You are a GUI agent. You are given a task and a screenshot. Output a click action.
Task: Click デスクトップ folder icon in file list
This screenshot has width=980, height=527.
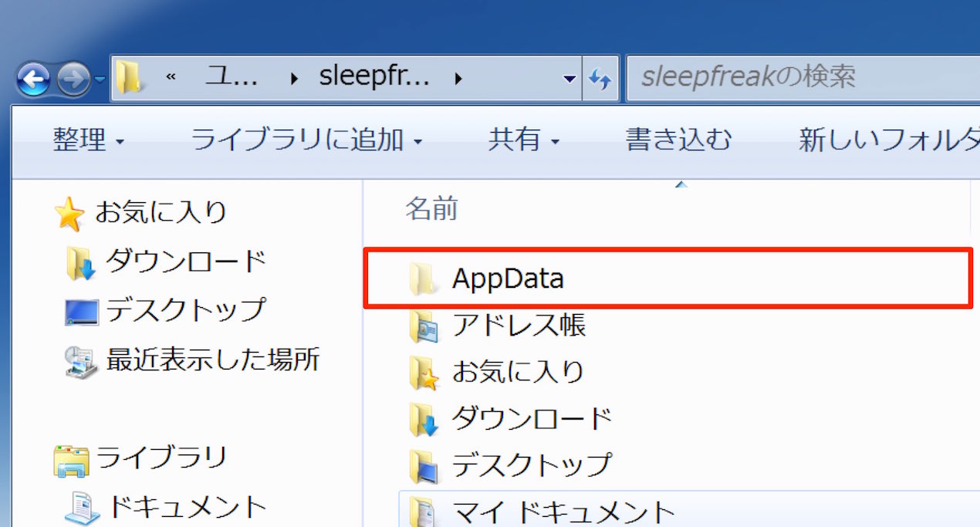[x=424, y=467]
